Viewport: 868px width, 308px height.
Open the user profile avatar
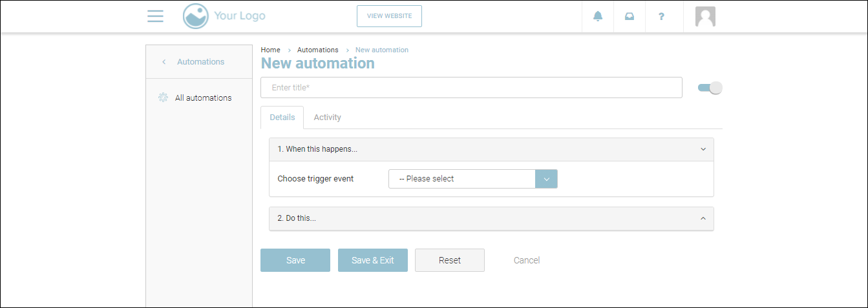click(x=705, y=16)
